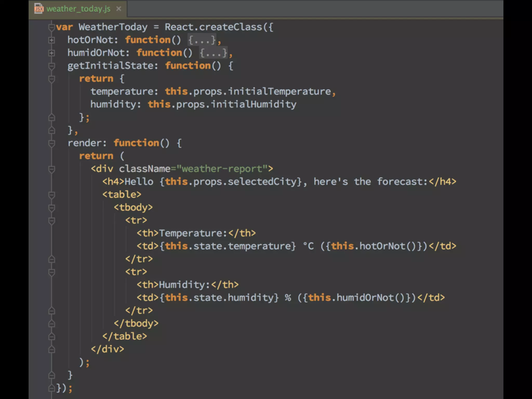
Task: Click the JSX file icon on the tab
Action: coord(39,9)
